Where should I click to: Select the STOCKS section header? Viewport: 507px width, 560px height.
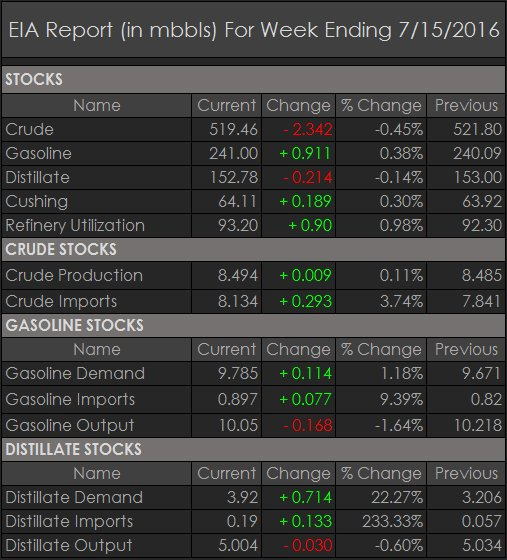coord(254,79)
